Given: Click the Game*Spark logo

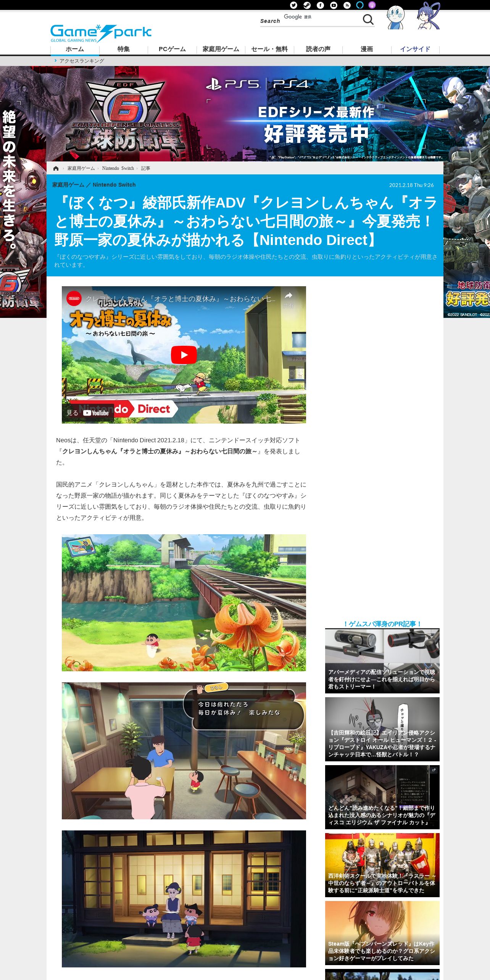Looking at the screenshot, I should tap(101, 33).
